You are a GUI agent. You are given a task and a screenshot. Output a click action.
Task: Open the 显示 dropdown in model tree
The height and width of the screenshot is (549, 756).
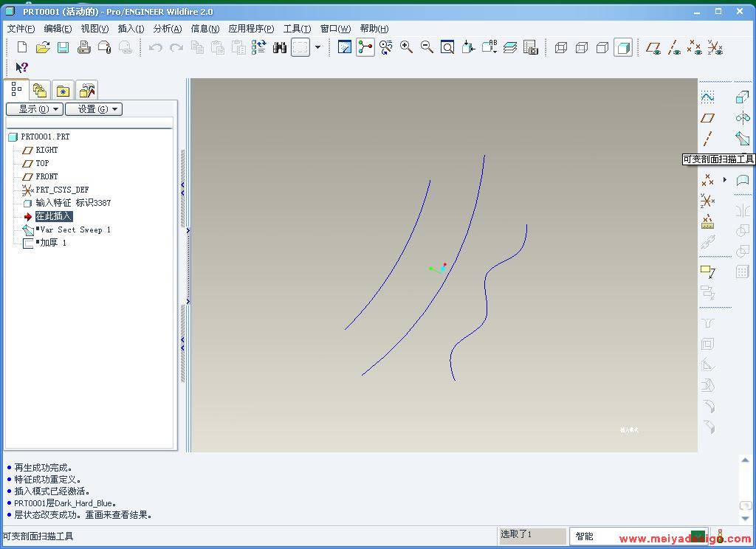[34, 109]
